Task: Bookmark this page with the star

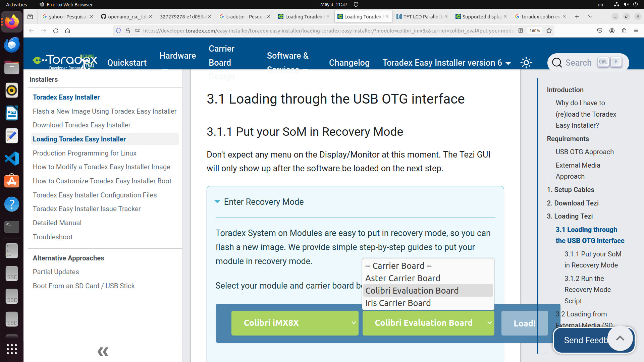Action: [549, 31]
